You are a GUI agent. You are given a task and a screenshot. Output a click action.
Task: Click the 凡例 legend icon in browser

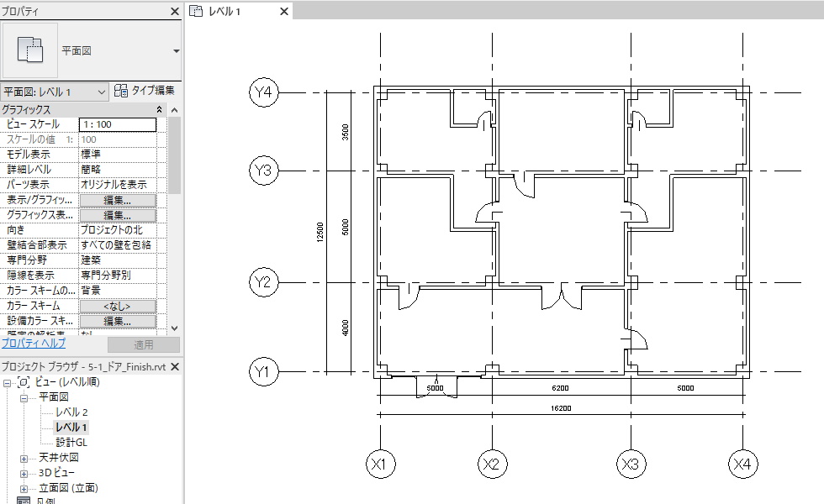(x=24, y=501)
